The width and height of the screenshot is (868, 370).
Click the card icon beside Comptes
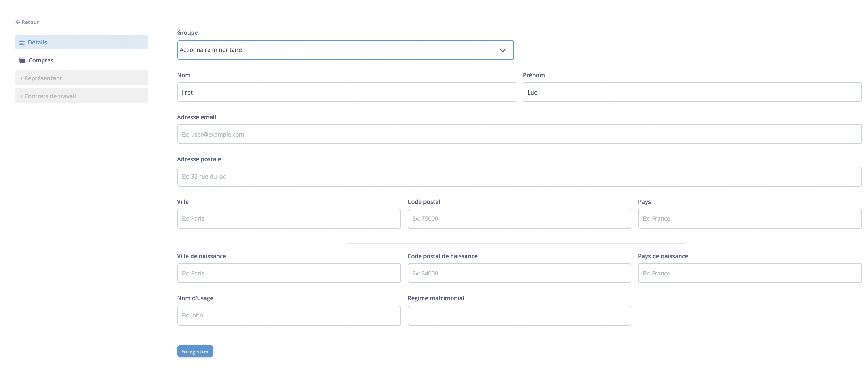click(x=22, y=60)
